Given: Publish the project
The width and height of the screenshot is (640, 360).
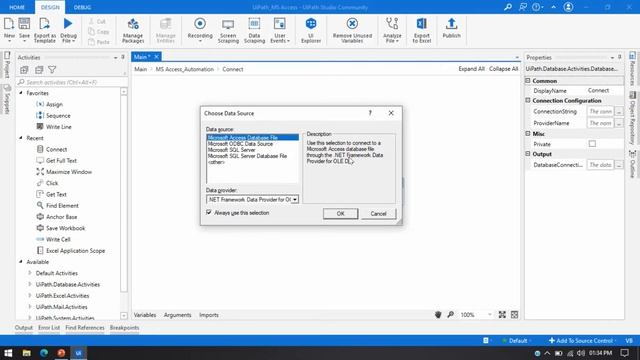Looking at the screenshot, I should (451, 28).
